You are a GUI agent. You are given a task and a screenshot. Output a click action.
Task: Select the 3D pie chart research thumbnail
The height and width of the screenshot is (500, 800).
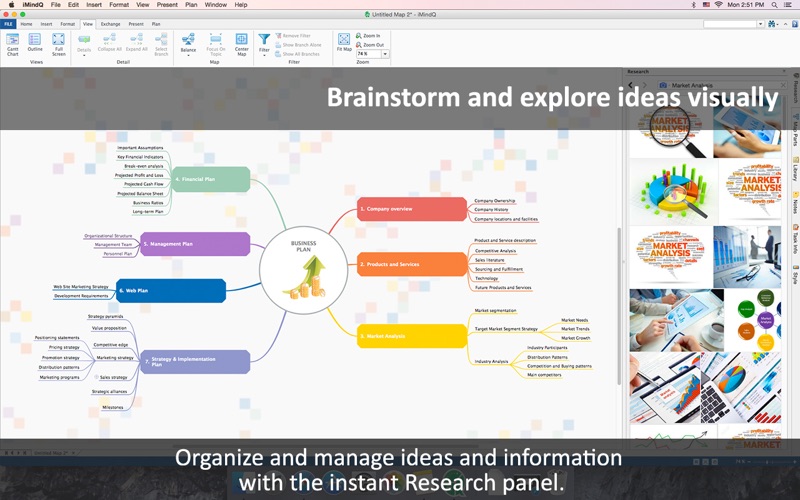coord(674,191)
